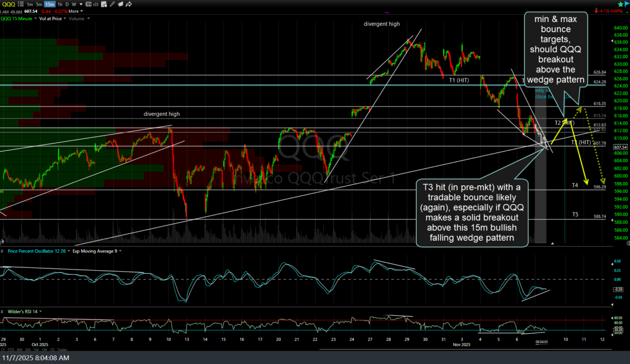
Task: Expand the timeframe dropdown arrow after W
Action: (81, 4)
